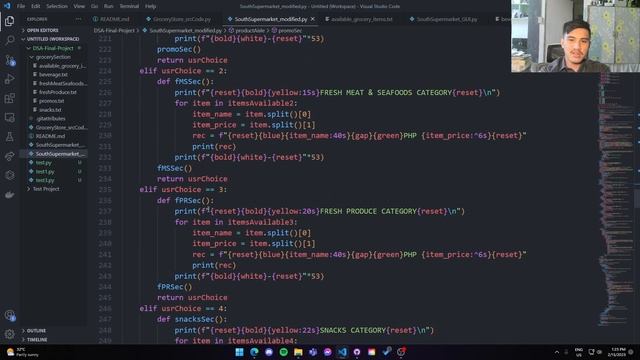Open Messenger from the taskbar
The image size is (640, 360).
pyautogui.click(x=328, y=352)
